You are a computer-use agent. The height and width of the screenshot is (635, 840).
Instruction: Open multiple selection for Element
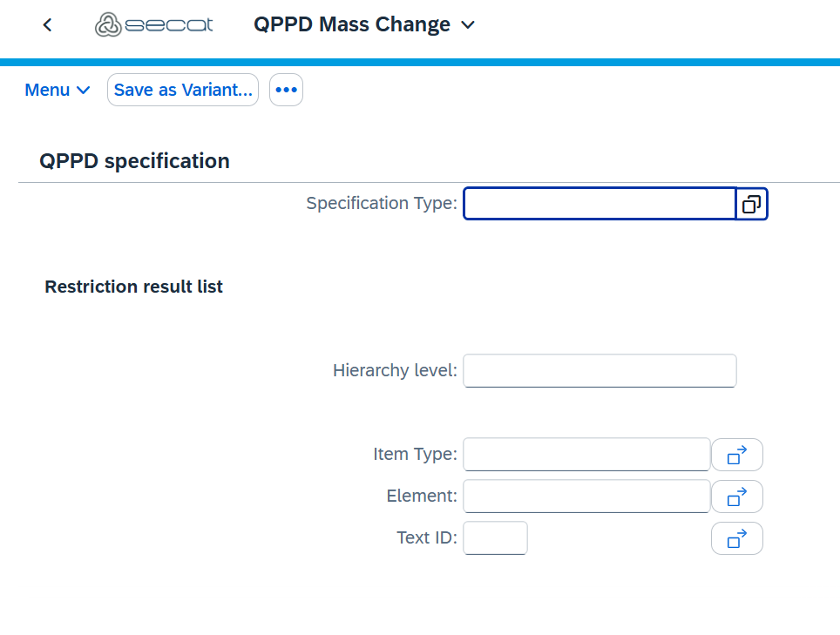736,497
